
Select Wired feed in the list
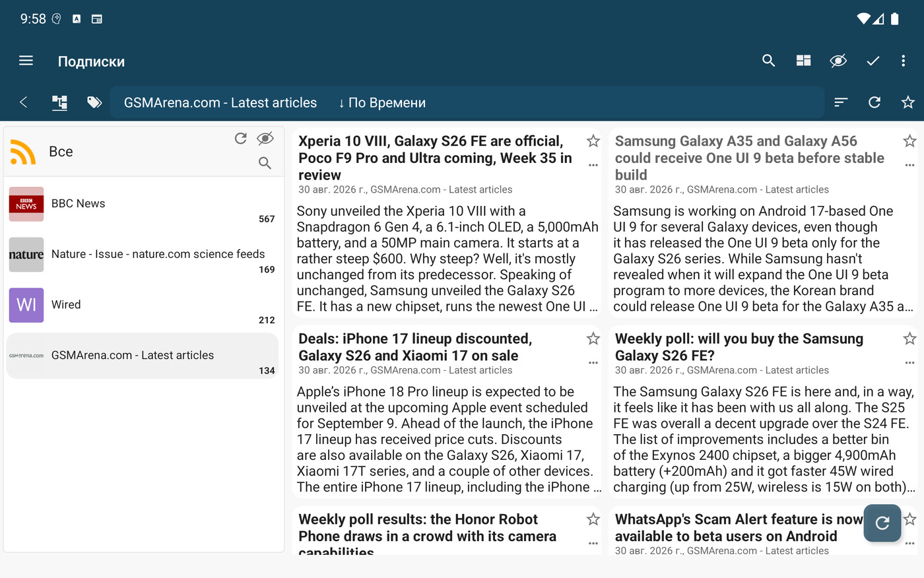click(x=143, y=305)
